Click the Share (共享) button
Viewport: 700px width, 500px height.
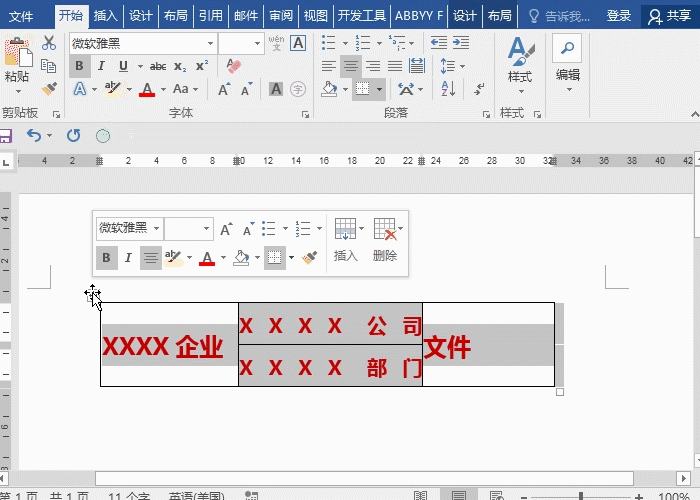click(x=670, y=16)
